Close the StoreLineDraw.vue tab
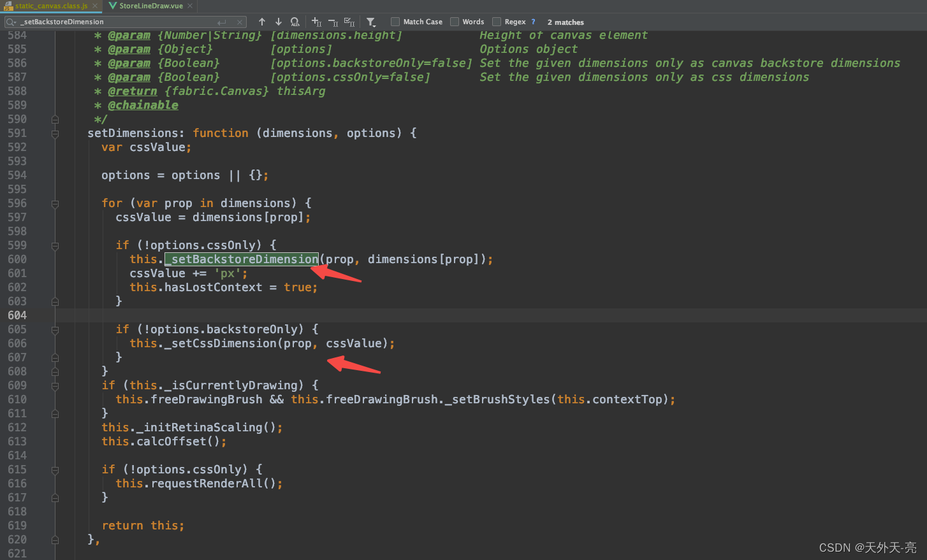Image resolution: width=927 pixels, height=560 pixels. tap(189, 6)
